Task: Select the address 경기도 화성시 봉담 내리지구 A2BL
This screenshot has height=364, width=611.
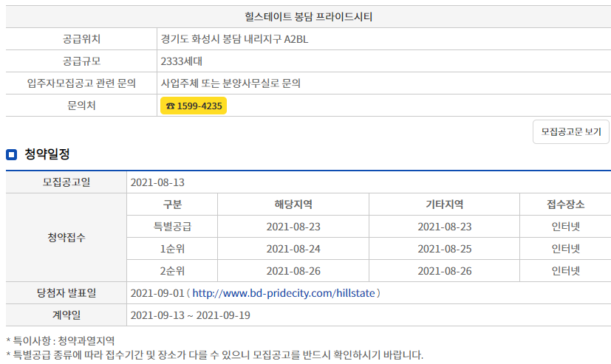Action: pos(235,39)
